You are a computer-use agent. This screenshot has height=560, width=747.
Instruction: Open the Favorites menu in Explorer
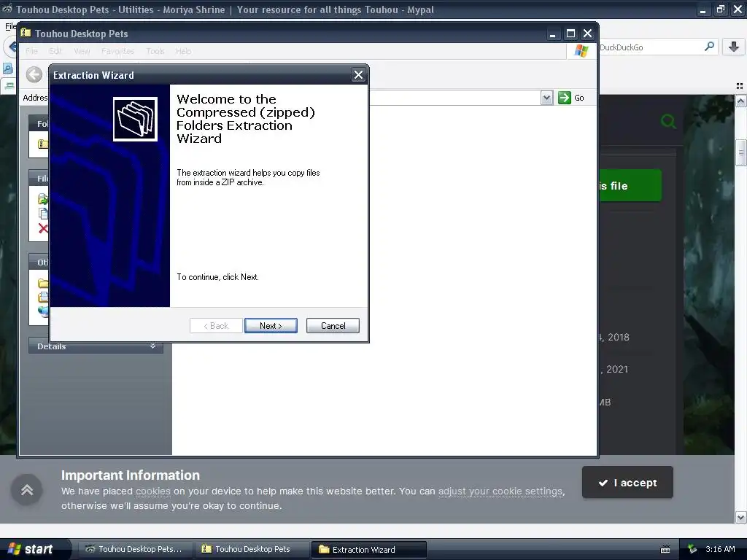117,51
